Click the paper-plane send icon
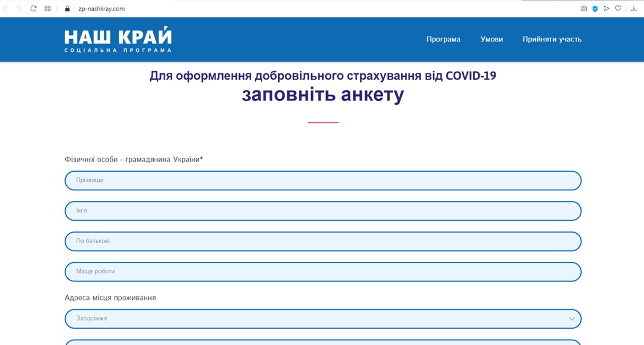This screenshot has width=644, height=345. [x=607, y=8]
